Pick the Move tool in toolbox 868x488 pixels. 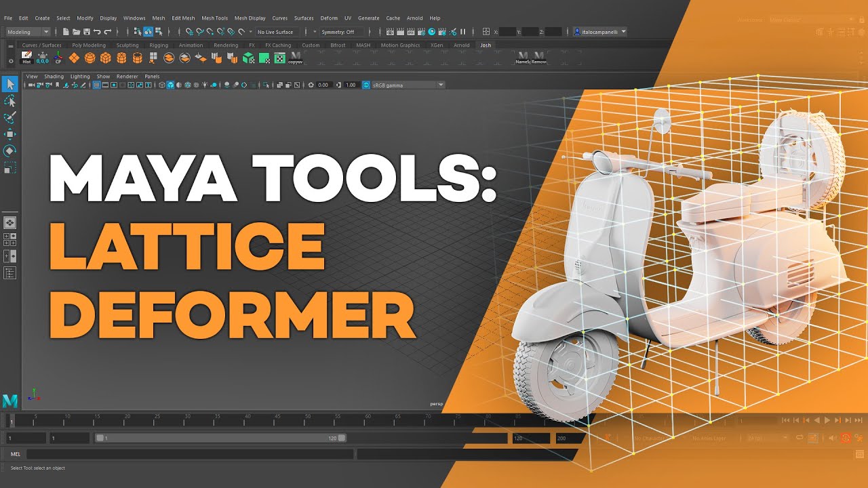point(10,134)
